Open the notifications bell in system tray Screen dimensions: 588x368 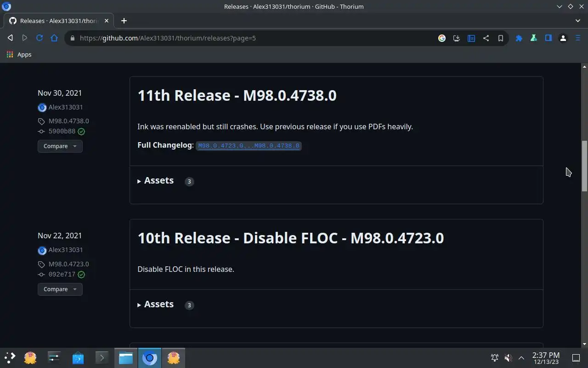click(495, 357)
